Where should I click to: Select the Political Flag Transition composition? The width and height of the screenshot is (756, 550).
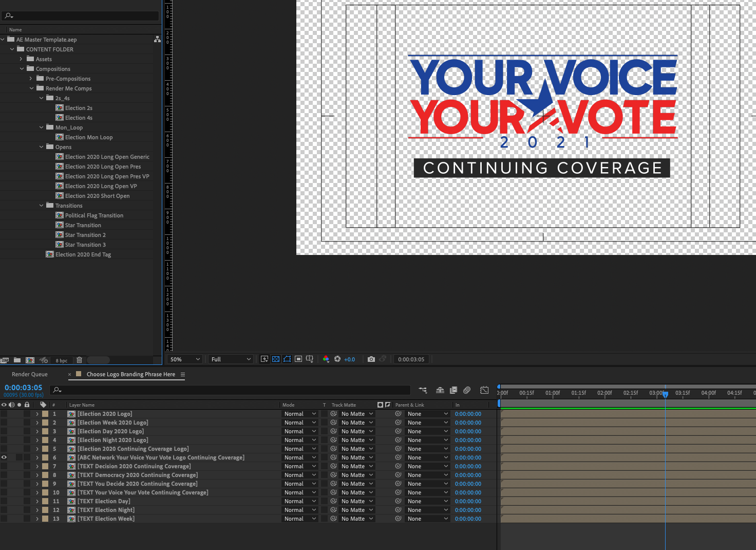coord(94,215)
